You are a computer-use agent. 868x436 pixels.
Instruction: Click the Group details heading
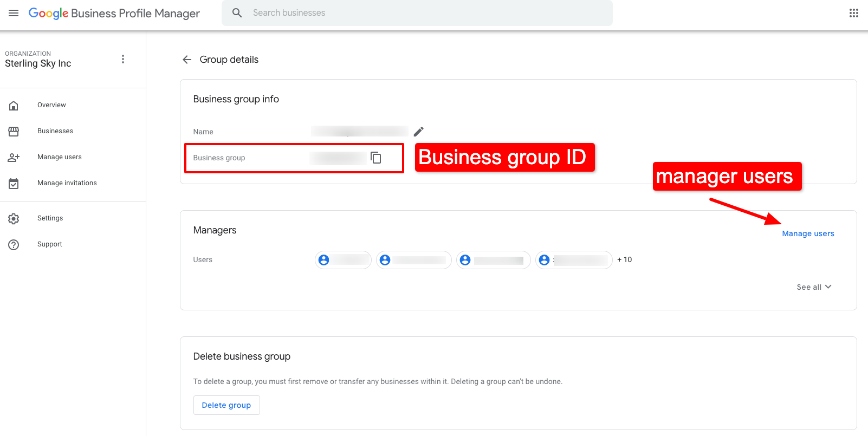tap(229, 60)
